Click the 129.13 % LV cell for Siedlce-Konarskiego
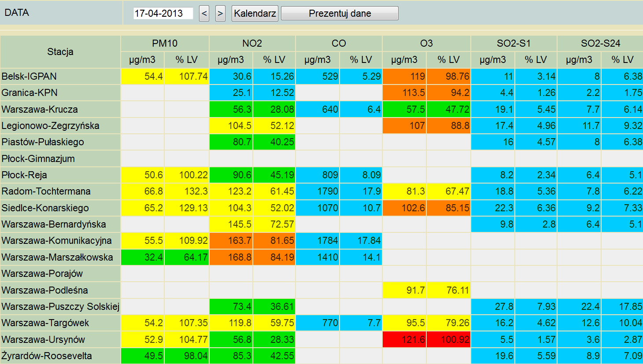 [187, 208]
